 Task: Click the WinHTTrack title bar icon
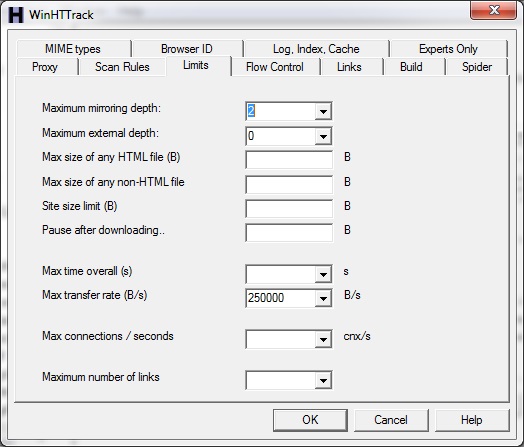16,15
